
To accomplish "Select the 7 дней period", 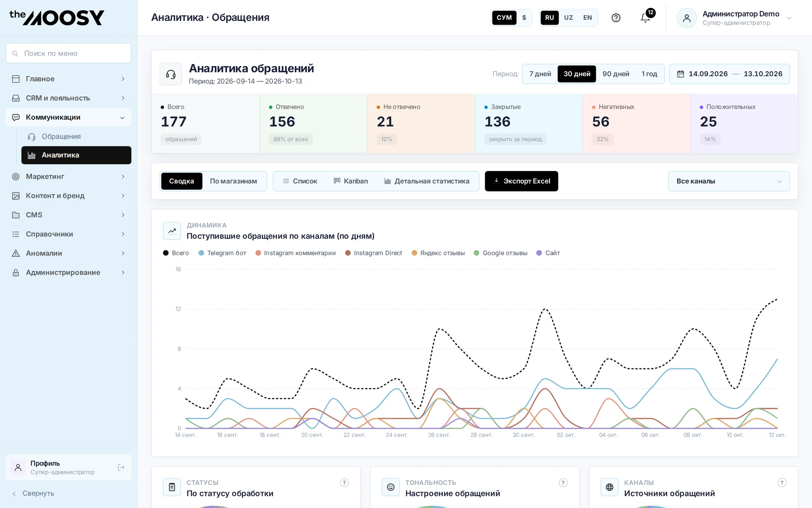I will click(540, 74).
